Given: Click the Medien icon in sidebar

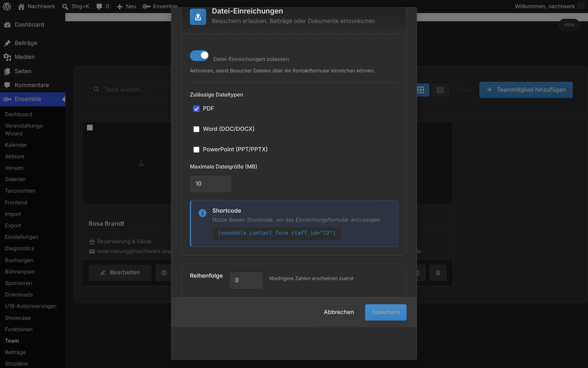Looking at the screenshot, I should point(7,57).
